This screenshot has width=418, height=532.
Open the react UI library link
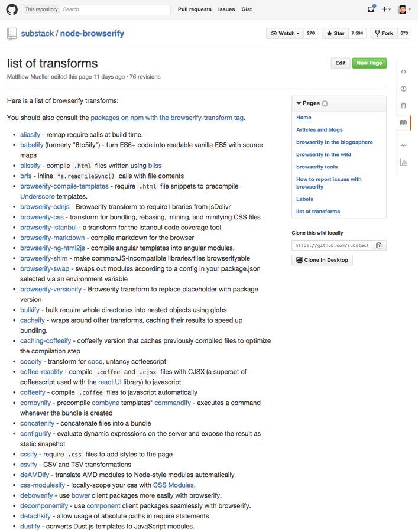point(105,382)
